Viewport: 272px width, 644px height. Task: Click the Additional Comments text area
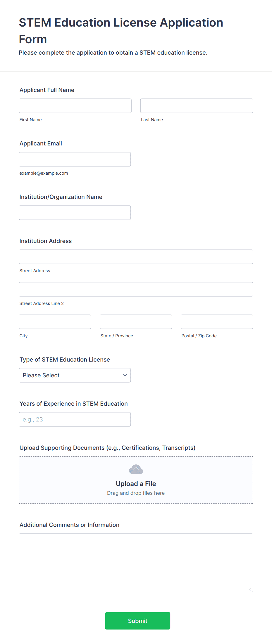(x=136, y=563)
